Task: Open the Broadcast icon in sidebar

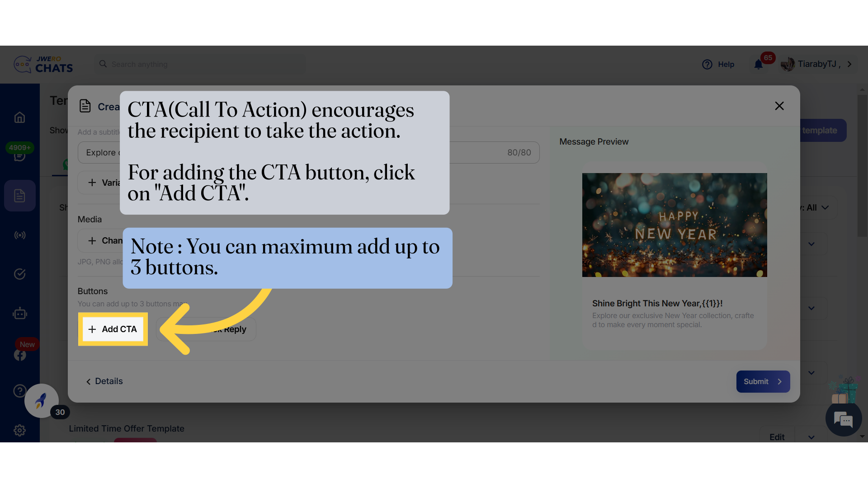Action: coord(19,235)
